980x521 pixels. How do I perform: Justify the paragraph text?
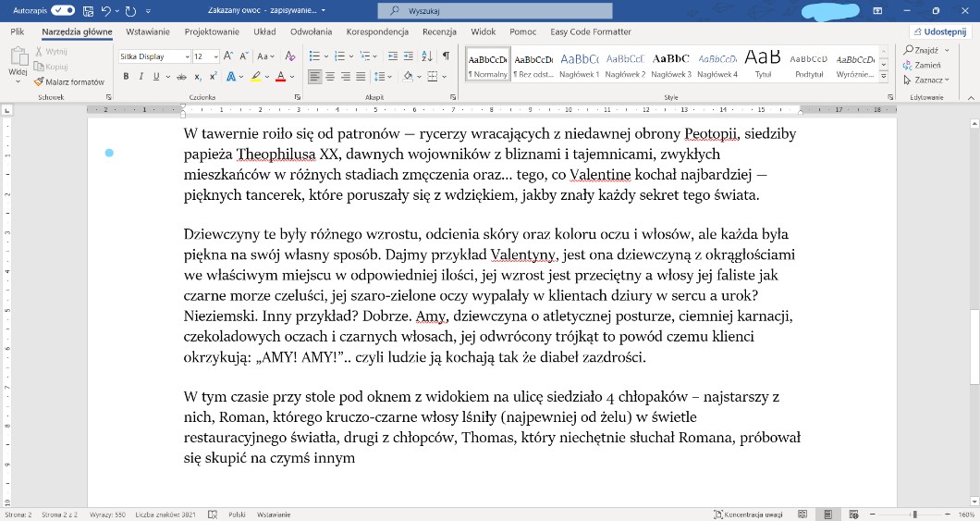(x=361, y=77)
